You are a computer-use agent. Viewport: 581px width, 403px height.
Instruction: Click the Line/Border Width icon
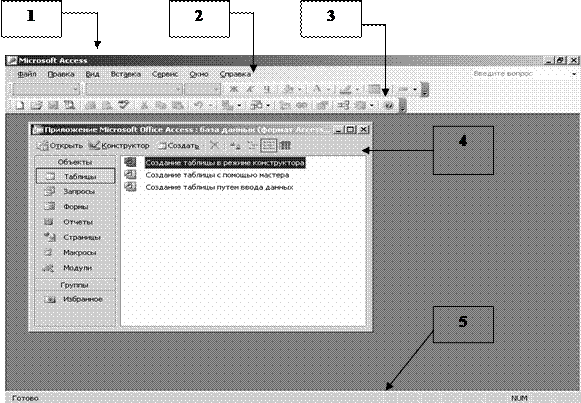pos(374,89)
